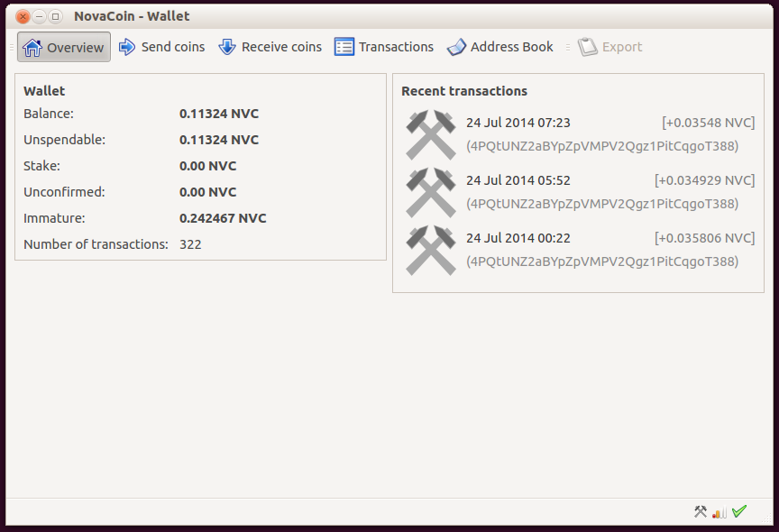The width and height of the screenshot is (779, 532).
Task: Open Address Book label
Action: tap(512, 47)
